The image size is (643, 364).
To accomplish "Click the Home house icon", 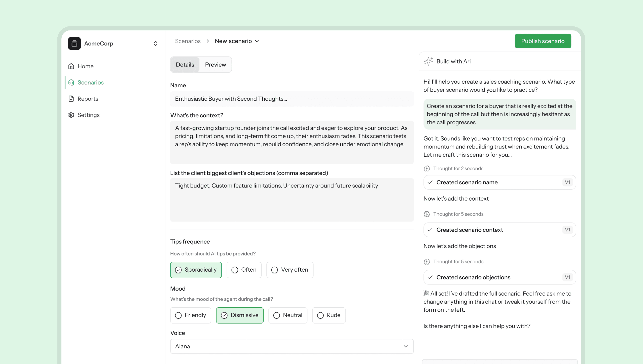I will coord(71,66).
